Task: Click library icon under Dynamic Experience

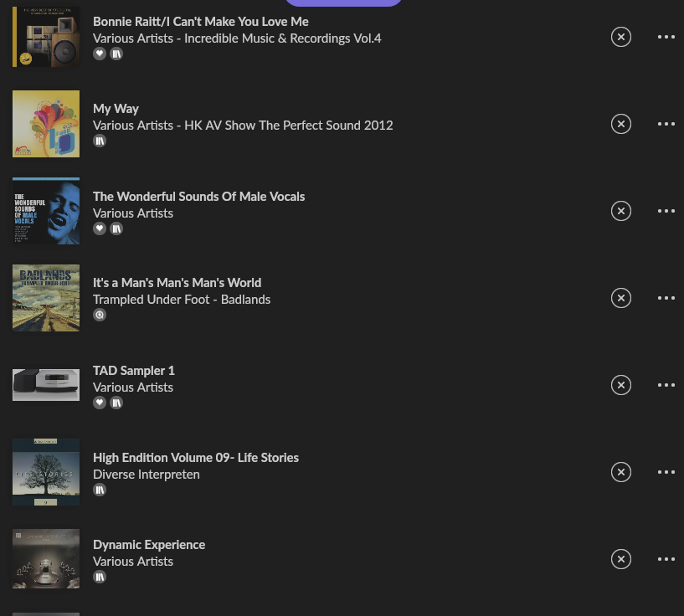Action: 100,577
